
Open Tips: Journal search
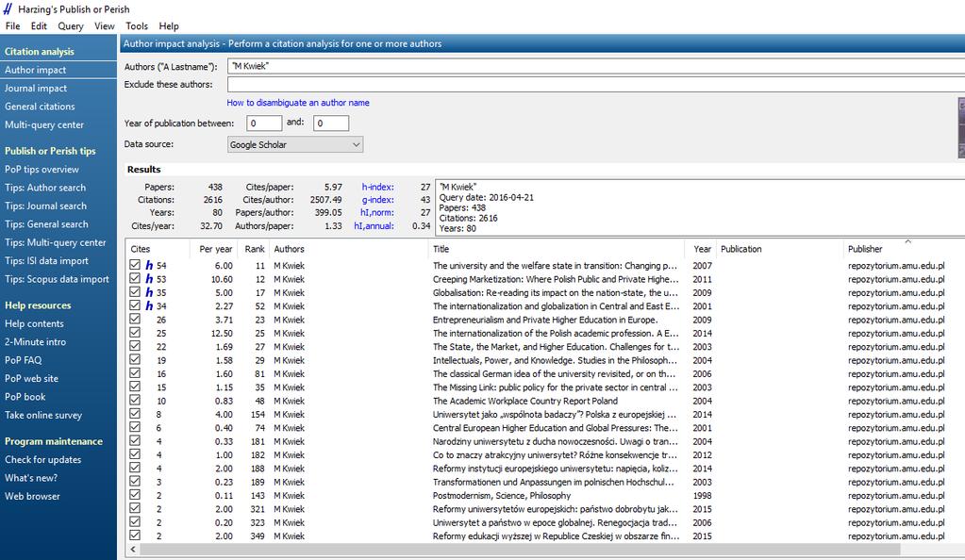pos(45,206)
